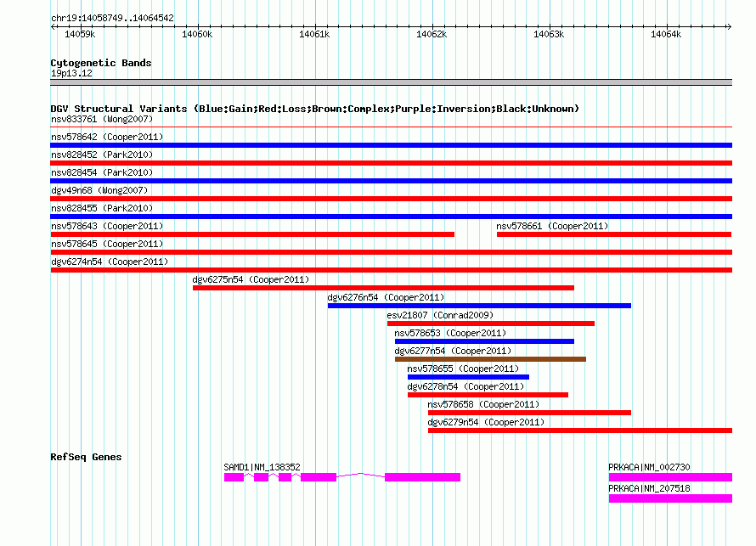Click the dgv6278n54 (Cooper2011) label
This screenshot has width=756, height=546.
tap(465, 386)
